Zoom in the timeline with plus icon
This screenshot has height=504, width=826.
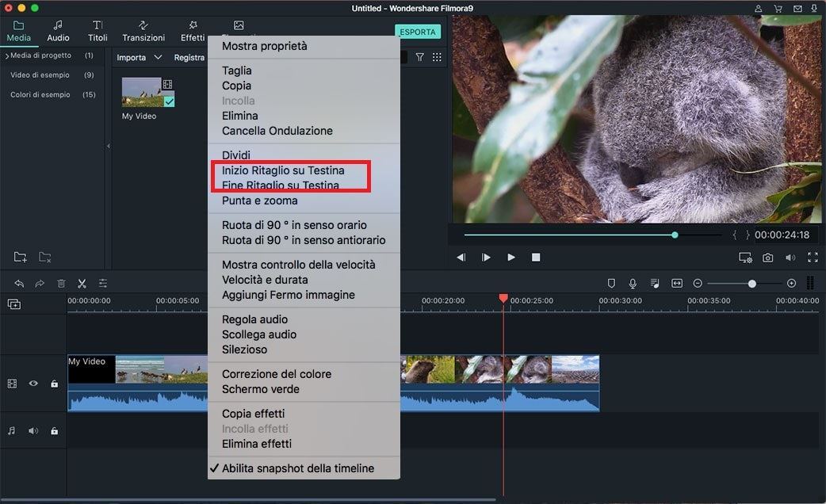(x=791, y=284)
